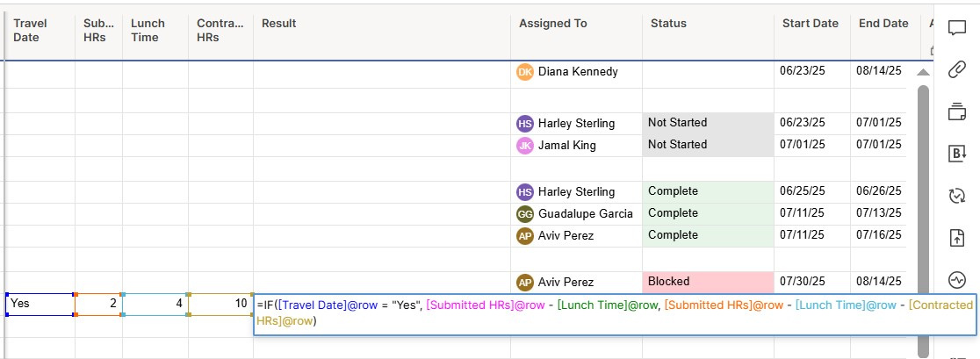Open the Activity Log icon
This screenshot has height=359, width=980.
click(957, 280)
